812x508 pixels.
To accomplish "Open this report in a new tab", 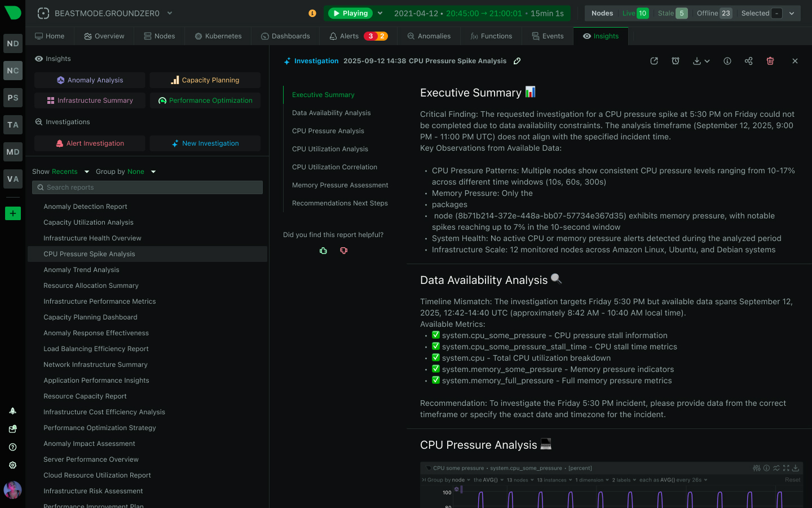I will 654,61.
